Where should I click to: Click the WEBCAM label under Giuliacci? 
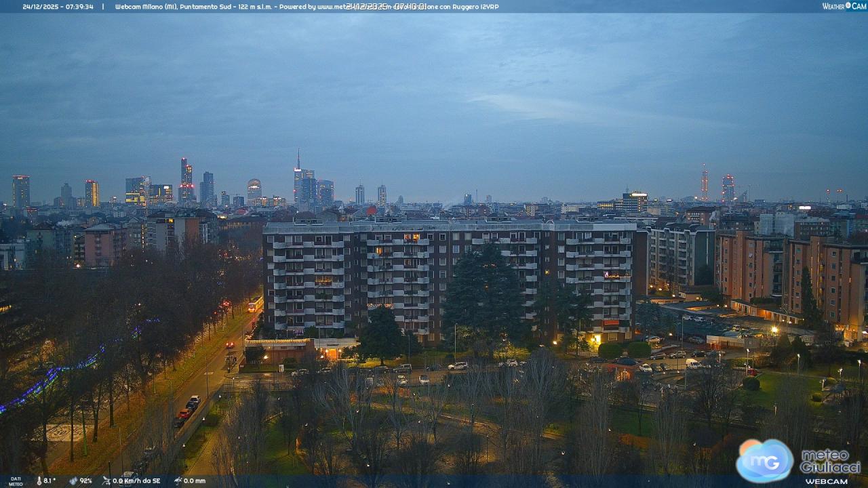pyautogui.click(x=826, y=481)
